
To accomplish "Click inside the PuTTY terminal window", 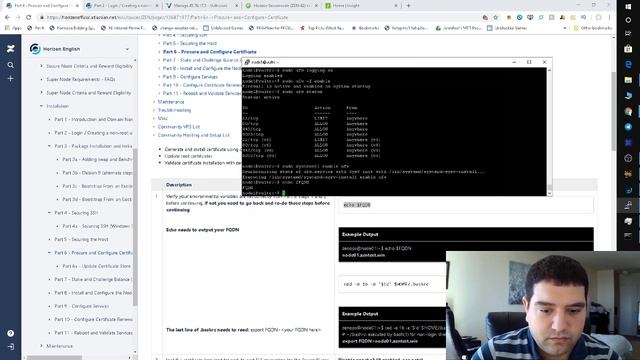I will tap(394, 131).
